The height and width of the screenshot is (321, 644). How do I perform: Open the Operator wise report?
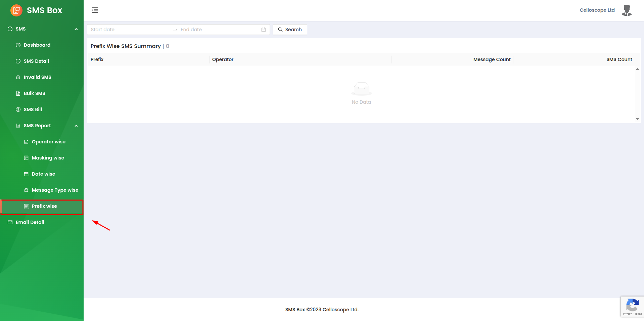[48, 142]
